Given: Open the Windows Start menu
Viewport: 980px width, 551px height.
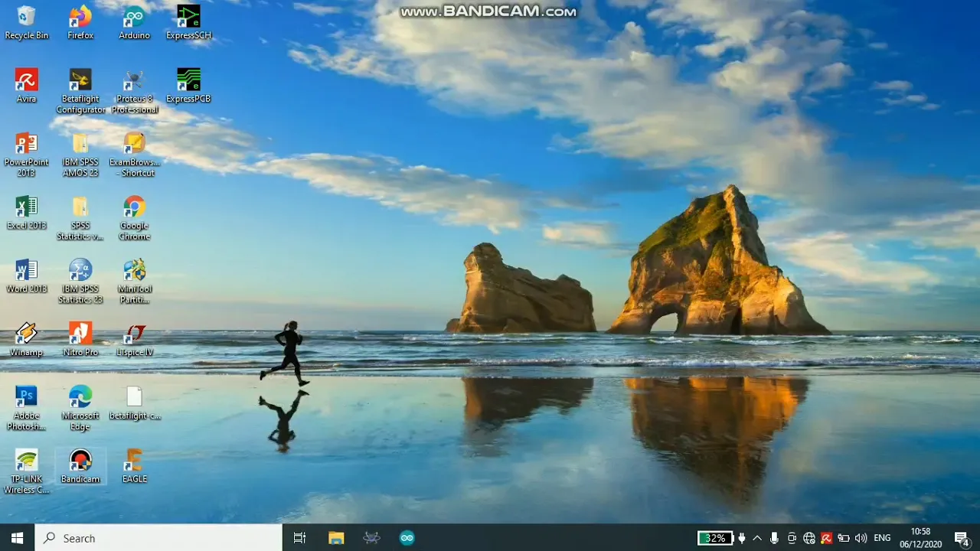Looking at the screenshot, I should (x=17, y=538).
